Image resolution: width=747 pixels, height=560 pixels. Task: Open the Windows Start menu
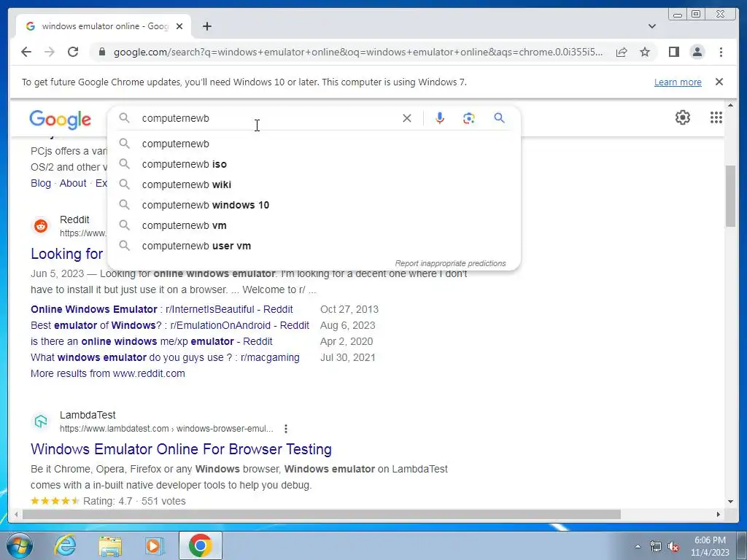[18, 545]
